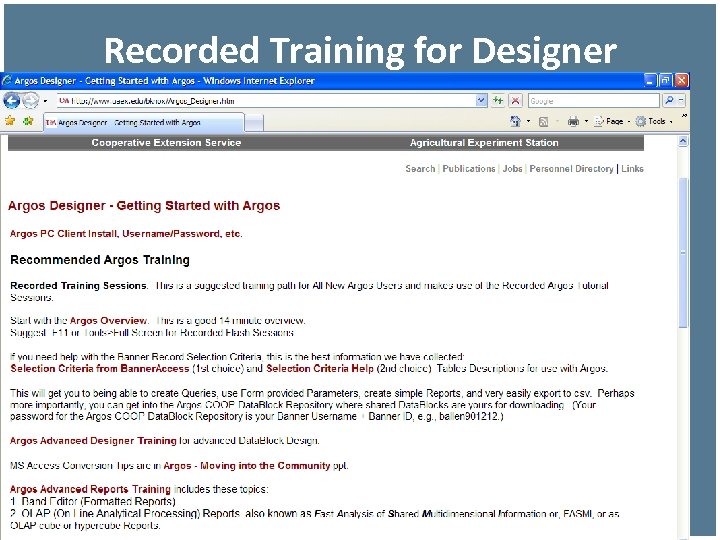Open Argos - Moving into the Community link
Image resolution: width=720 pixels, height=540 pixels.
coord(247,466)
